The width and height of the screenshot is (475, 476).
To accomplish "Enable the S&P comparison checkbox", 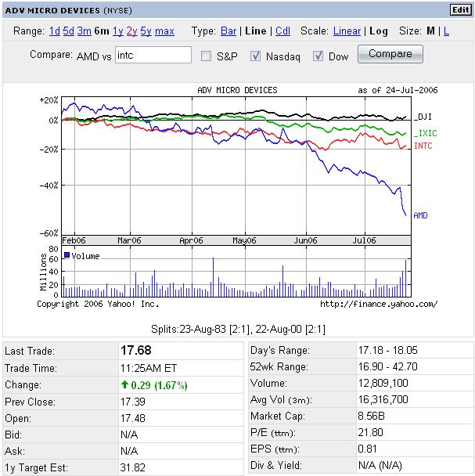I will point(206,56).
